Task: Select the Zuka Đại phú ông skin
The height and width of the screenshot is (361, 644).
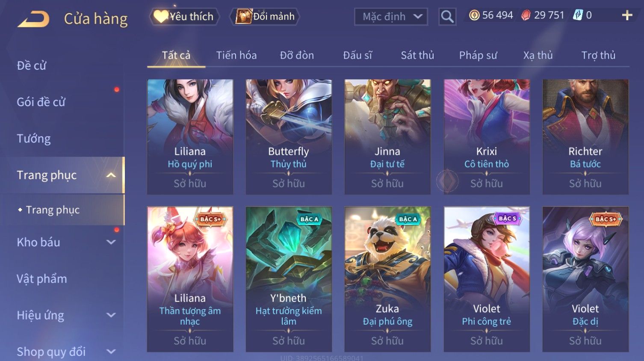Action: pyautogui.click(x=387, y=279)
